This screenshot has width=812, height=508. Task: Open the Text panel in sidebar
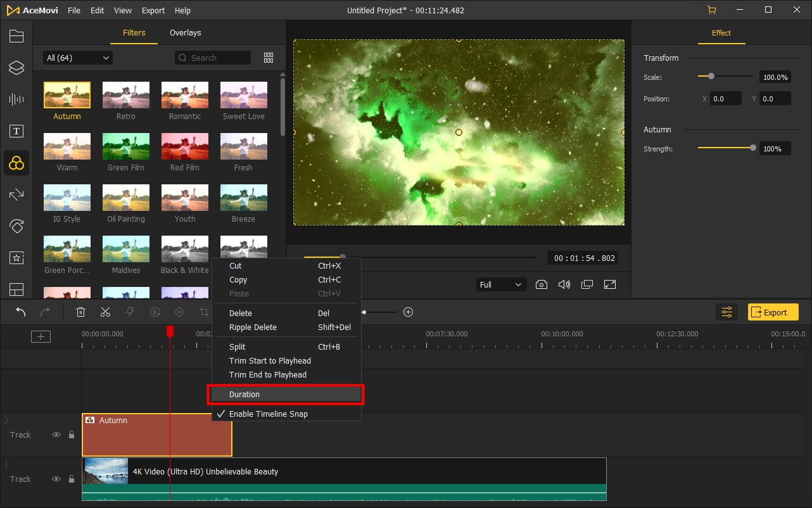pos(16,131)
